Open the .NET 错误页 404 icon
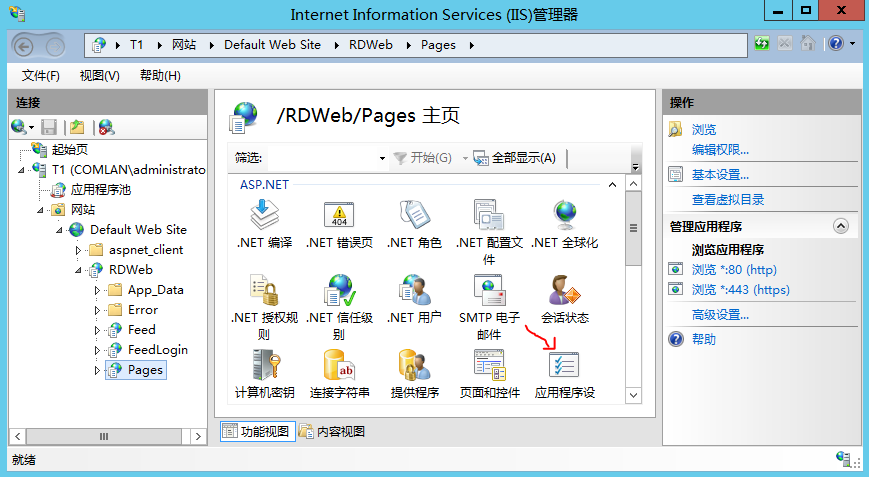 339,214
